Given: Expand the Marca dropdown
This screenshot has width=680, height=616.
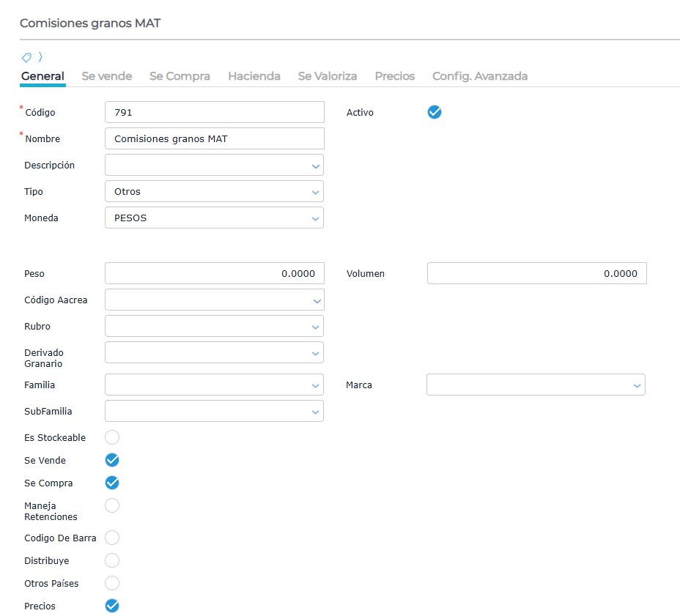Looking at the screenshot, I should (536, 385).
